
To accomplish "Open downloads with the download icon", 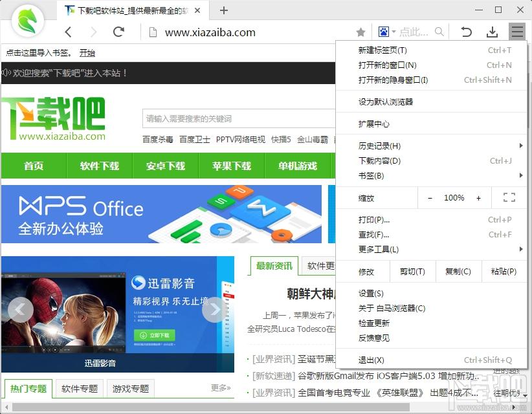I will [x=492, y=32].
